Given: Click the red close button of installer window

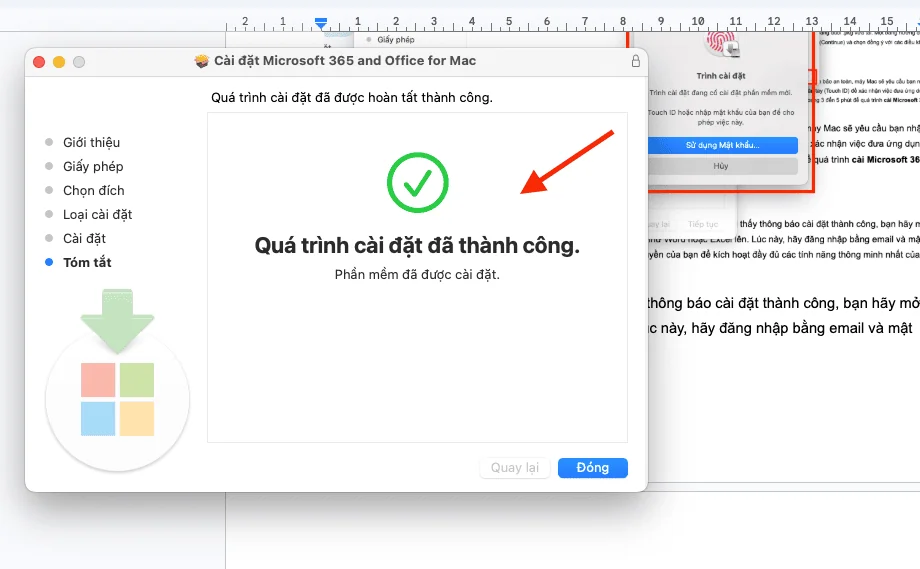Looking at the screenshot, I should 39,62.
